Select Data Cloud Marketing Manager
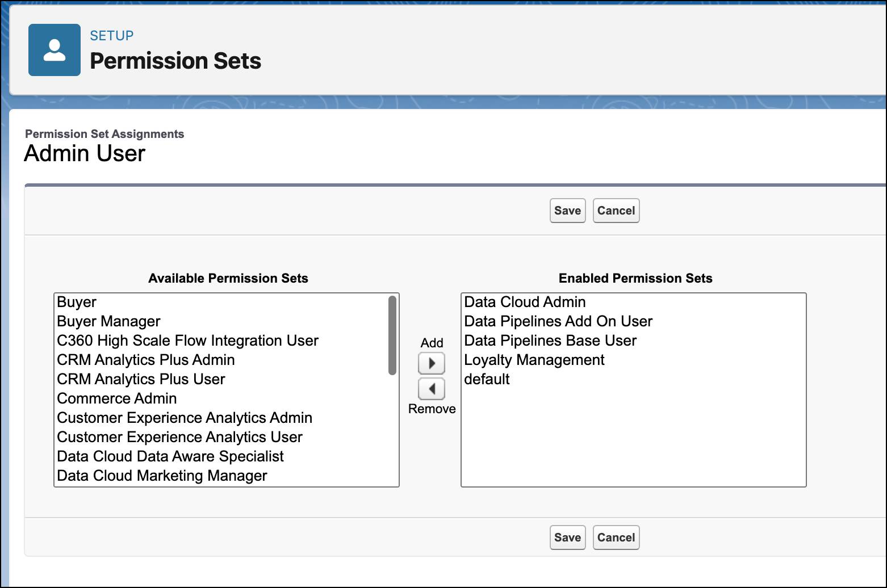 pos(221,476)
